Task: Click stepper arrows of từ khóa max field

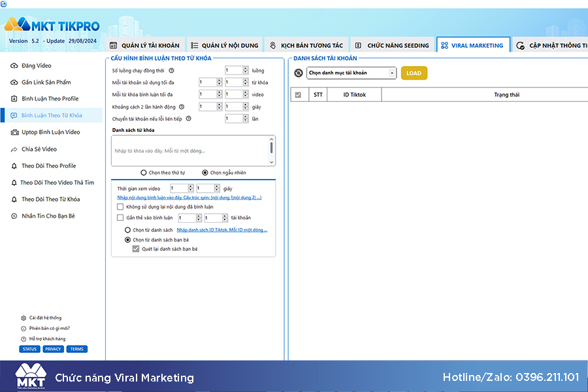Action: (x=246, y=82)
